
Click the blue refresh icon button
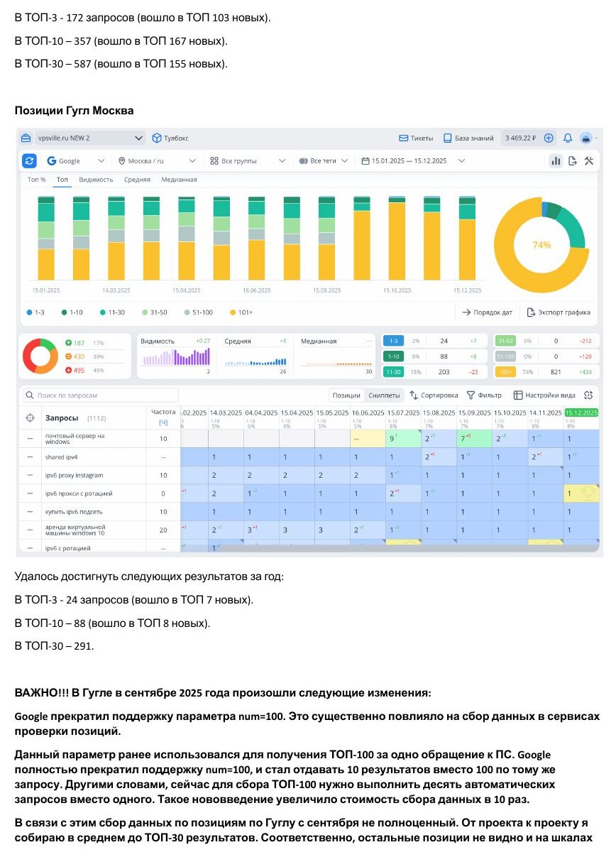pyautogui.click(x=29, y=160)
